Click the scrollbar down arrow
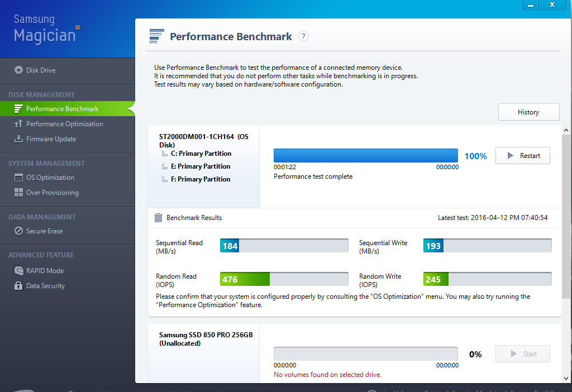 point(566,379)
